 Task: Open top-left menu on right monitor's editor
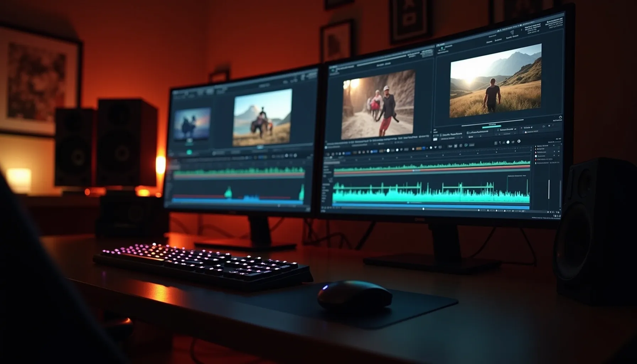[x=333, y=66]
